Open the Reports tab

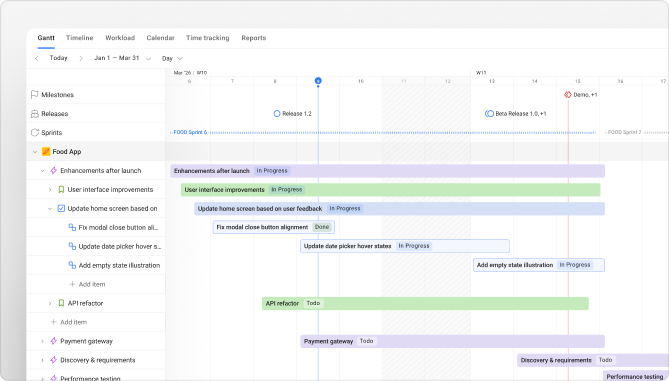[x=253, y=38]
